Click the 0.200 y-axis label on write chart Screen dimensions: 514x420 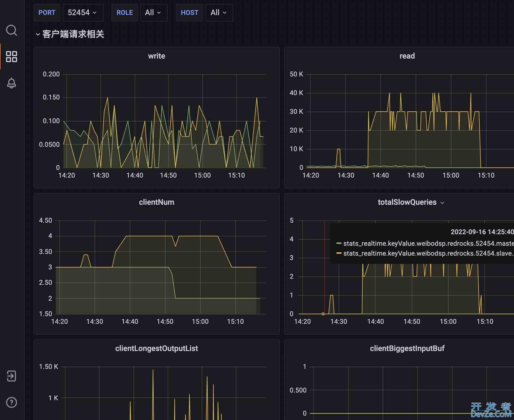pyautogui.click(x=51, y=74)
